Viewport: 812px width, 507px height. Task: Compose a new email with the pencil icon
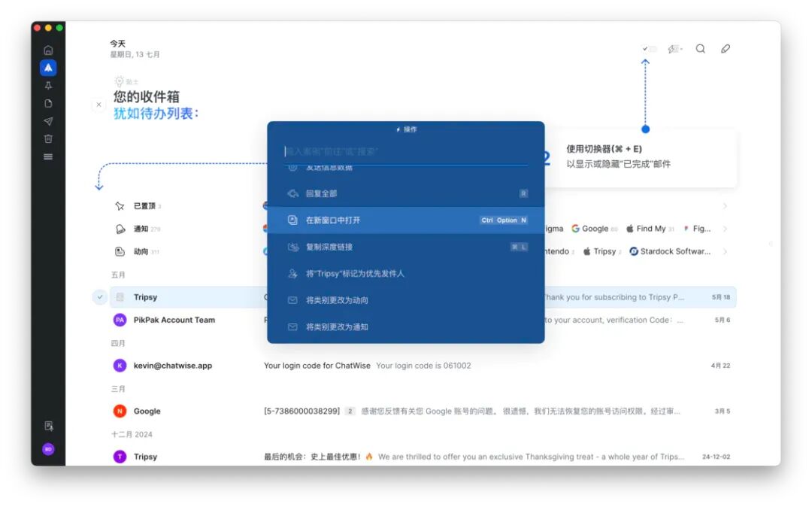point(726,49)
